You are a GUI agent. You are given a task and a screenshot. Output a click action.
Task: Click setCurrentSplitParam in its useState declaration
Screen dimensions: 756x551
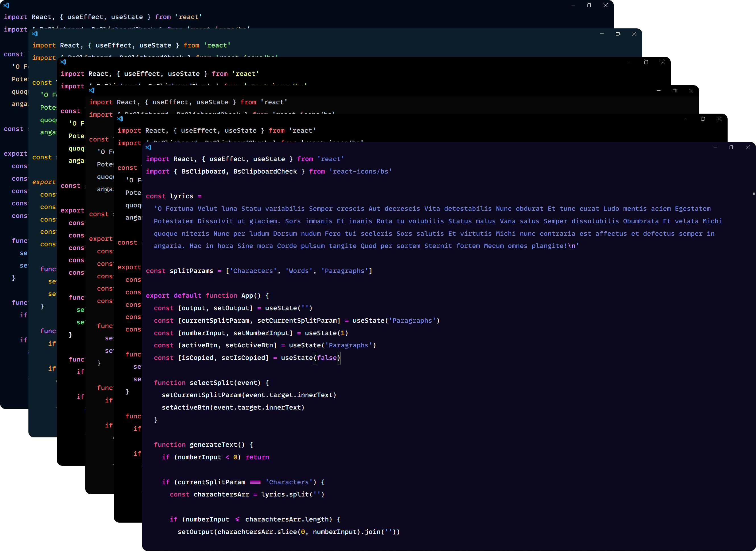click(x=297, y=321)
